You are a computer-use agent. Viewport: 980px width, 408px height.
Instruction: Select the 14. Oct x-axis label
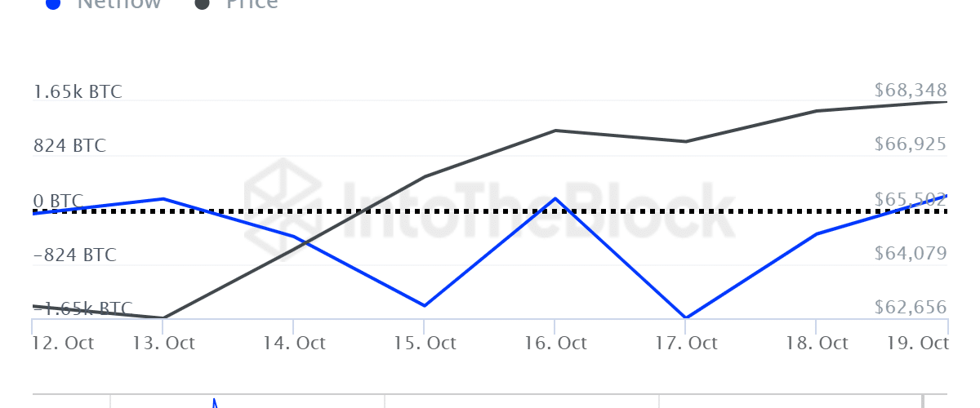[293, 343]
